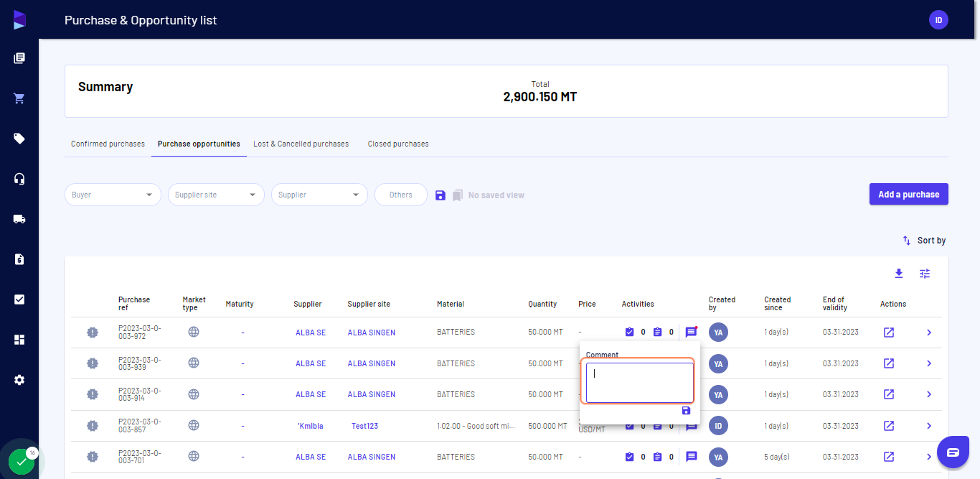Open P2023-03-0-003-857 in a new tab

tap(889, 426)
